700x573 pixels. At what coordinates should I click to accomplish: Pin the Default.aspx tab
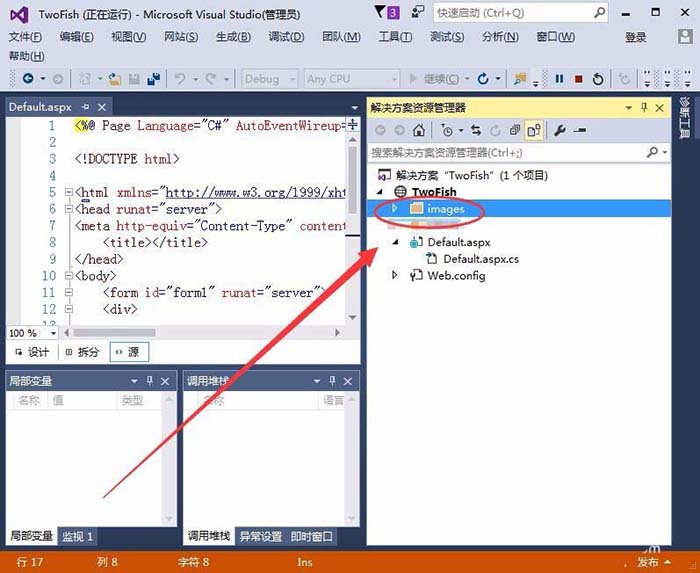pyautogui.click(x=86, y=107)
